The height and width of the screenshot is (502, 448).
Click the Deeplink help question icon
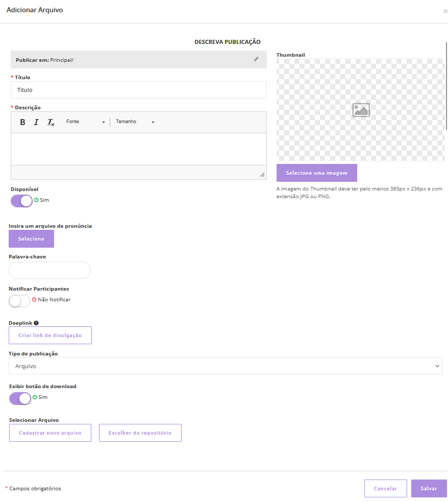point(36,323)
